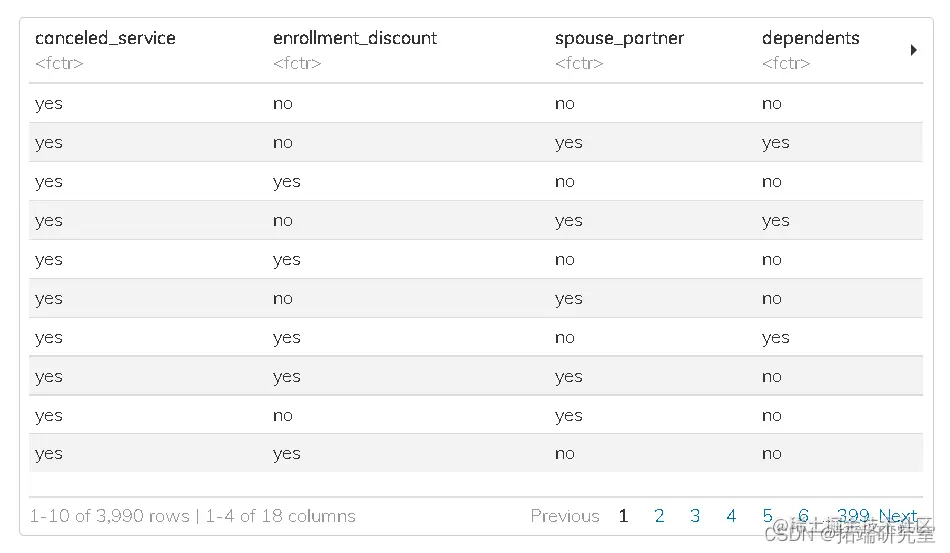Click second row's dependents 'yes' cell
The height and width of the screenshot is (553, 950).
(775, 143)
